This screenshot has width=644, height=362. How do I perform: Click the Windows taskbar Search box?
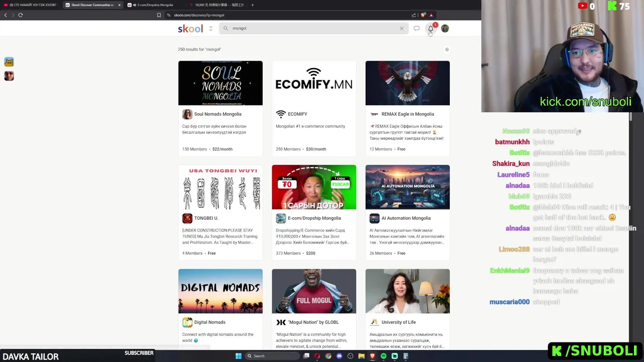[272, 356]
